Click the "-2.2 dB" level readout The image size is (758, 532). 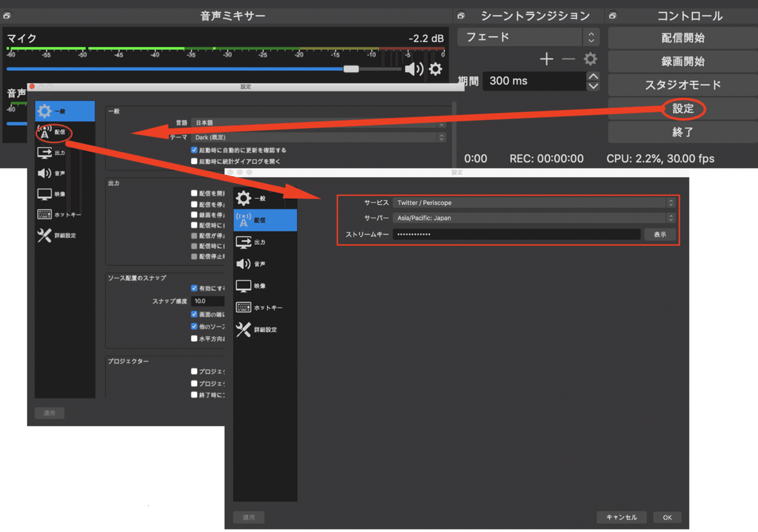coord(426,39)
